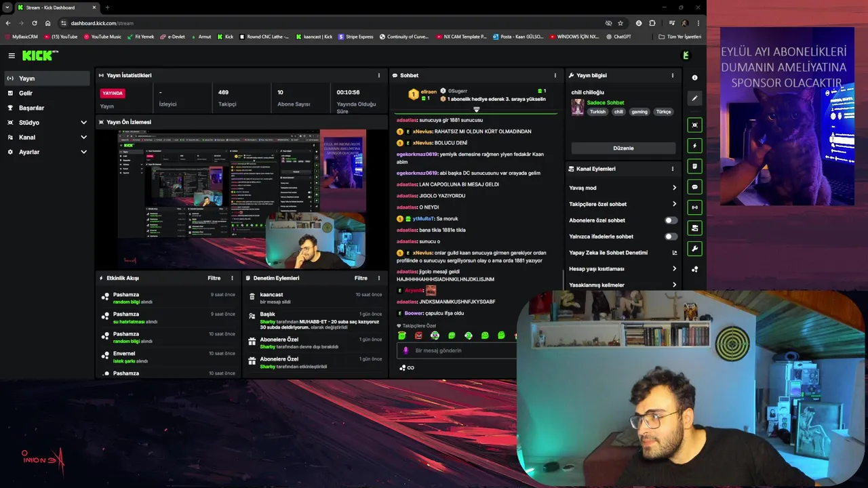868x488 pixels.
Task: Expand the Ayarlar sidebar section
Action: tap(83, 152)
